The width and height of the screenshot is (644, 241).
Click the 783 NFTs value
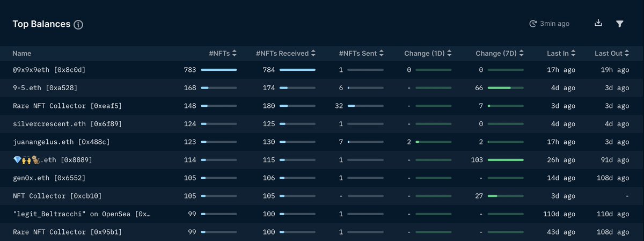pos(190,70)
